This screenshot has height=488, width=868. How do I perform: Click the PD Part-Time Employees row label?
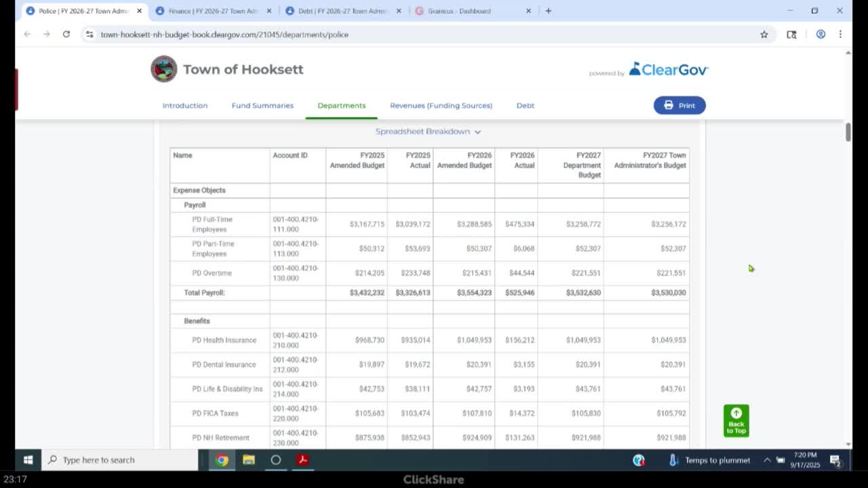pos(213,249)
